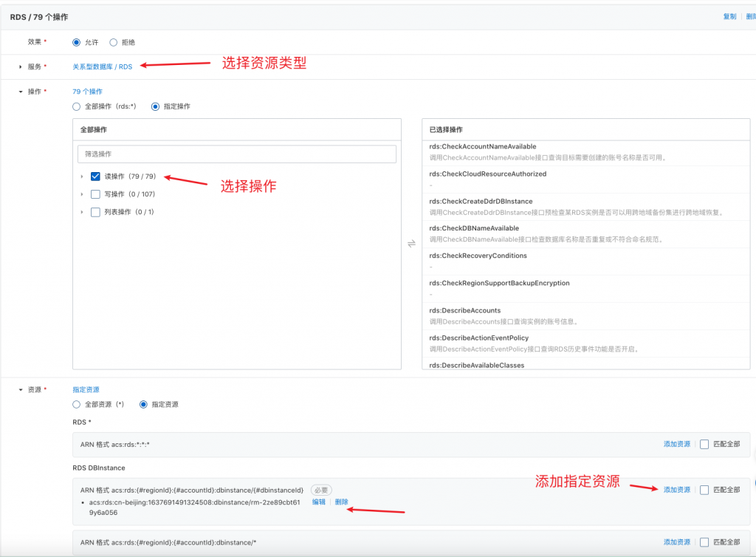
Task: Collapse the 资源 section arrow
Action: click(x=20, y=389)
